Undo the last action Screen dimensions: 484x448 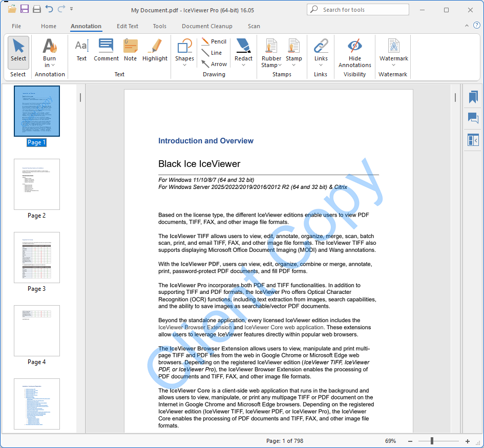pos(49,9)
